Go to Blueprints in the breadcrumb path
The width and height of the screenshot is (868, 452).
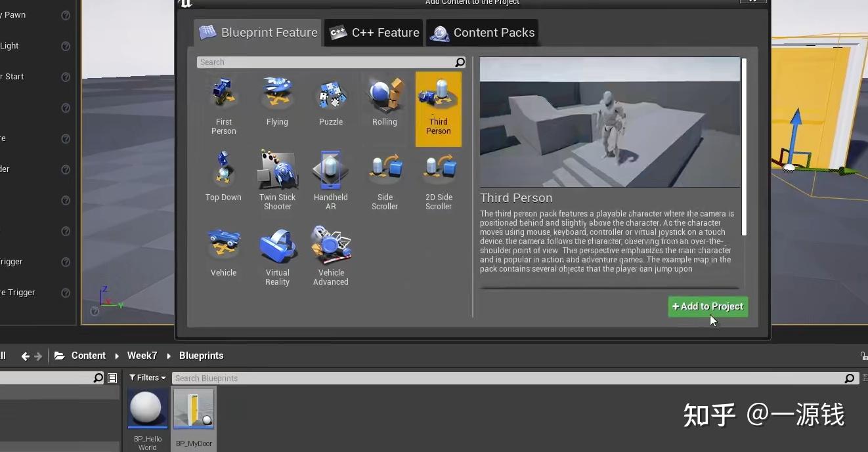(x=202, y=356)
